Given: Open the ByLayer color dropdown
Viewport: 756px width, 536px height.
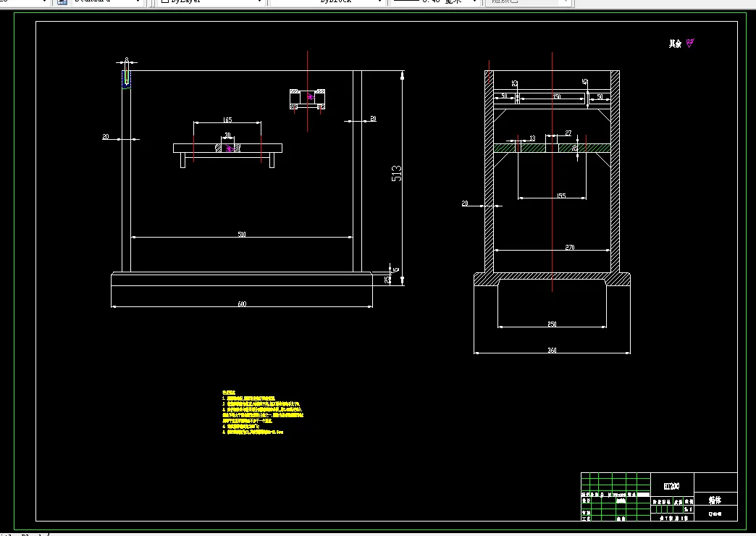Looking at the screenshot, I should 211,1.
